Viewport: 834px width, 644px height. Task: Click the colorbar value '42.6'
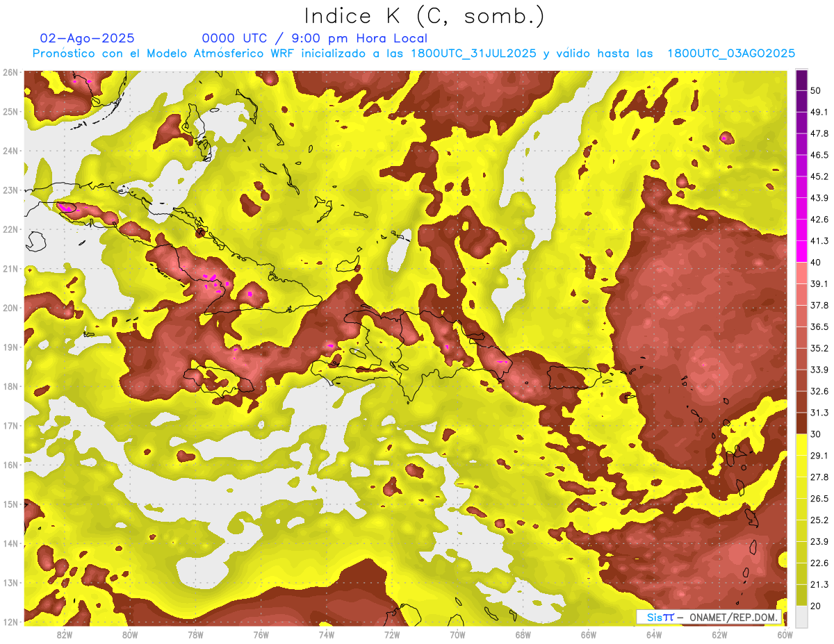pos(819,220)
